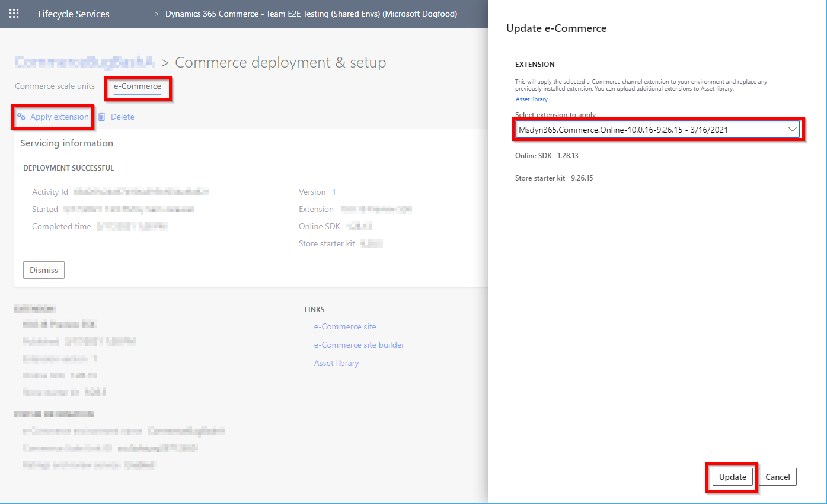Image resolution: width=827 pixels, height=504 pixels.
Task: Open the hamburger navigation menu
Action: pos(133,14)
